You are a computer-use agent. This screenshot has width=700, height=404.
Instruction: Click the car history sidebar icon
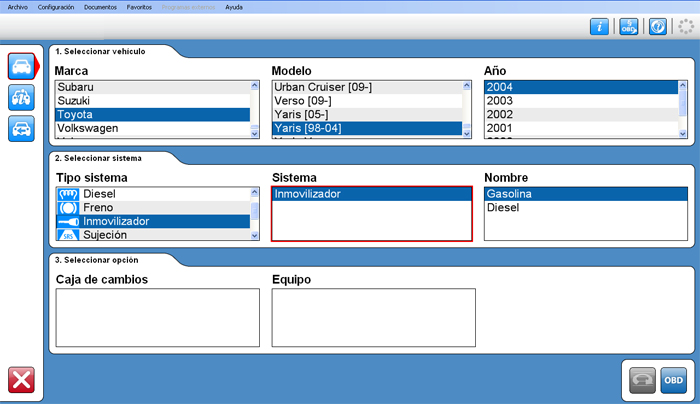tap(21, 129)
